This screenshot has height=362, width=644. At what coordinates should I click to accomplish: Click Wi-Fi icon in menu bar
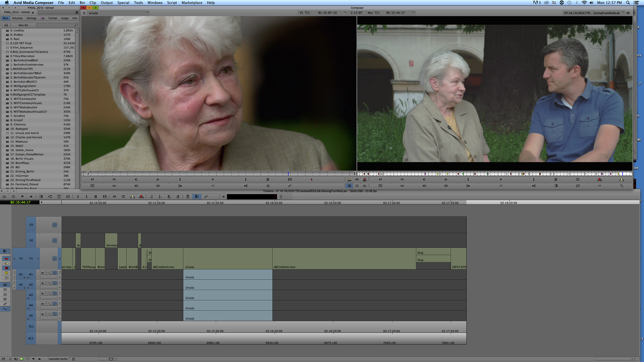pyautogui.click(x=584, y=3)
